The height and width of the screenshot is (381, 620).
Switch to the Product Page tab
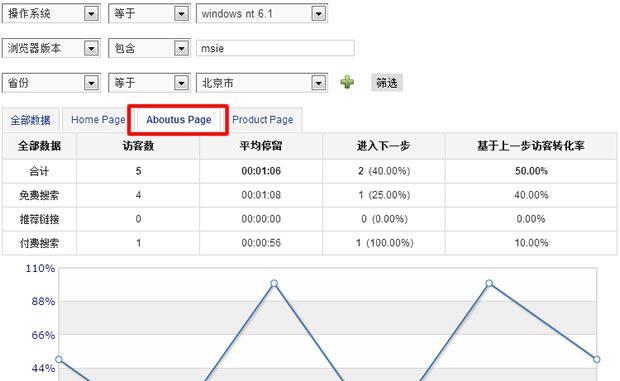[263, 120]
